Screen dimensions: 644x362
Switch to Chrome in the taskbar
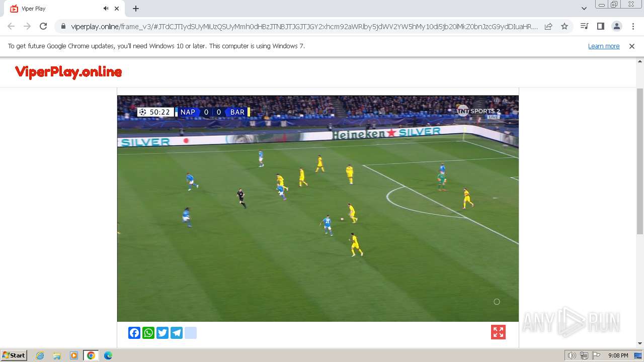pyautogui.click(x=91, y=355)
